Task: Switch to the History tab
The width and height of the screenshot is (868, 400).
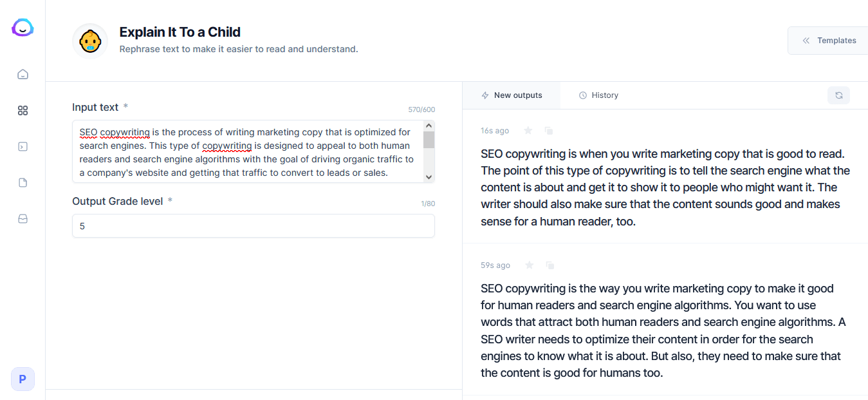Action: (598, 95)
